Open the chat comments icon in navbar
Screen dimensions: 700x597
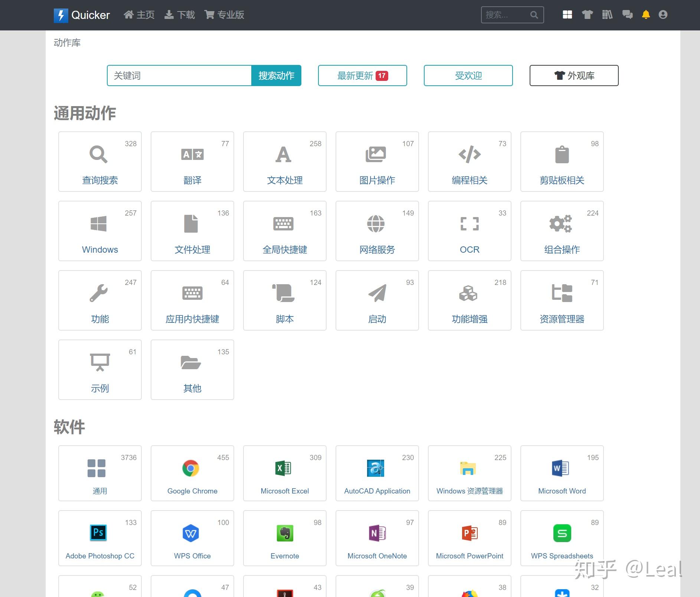[x=627, y=15]
